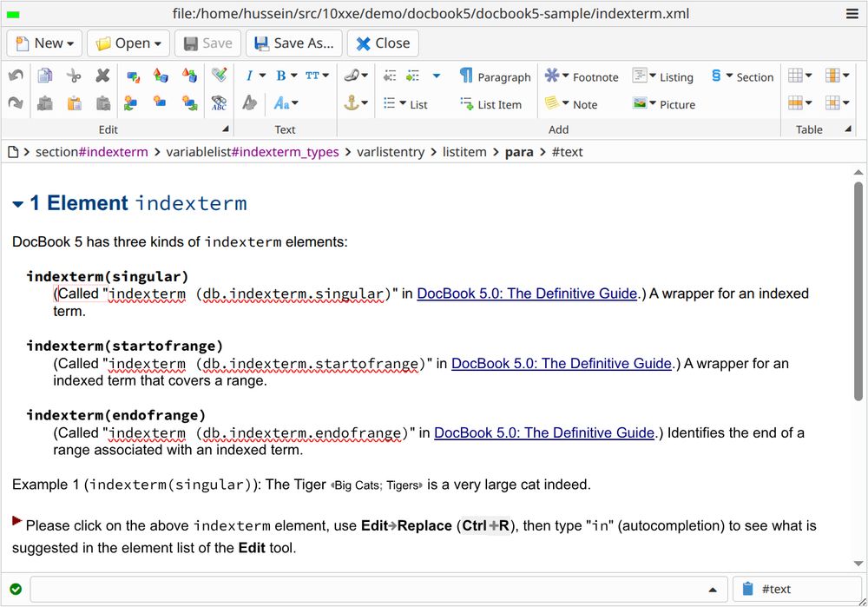868x607 pixels.
Task: Click the Undo arrow icon
Action: pyautogui.click(x=16, y=76)
